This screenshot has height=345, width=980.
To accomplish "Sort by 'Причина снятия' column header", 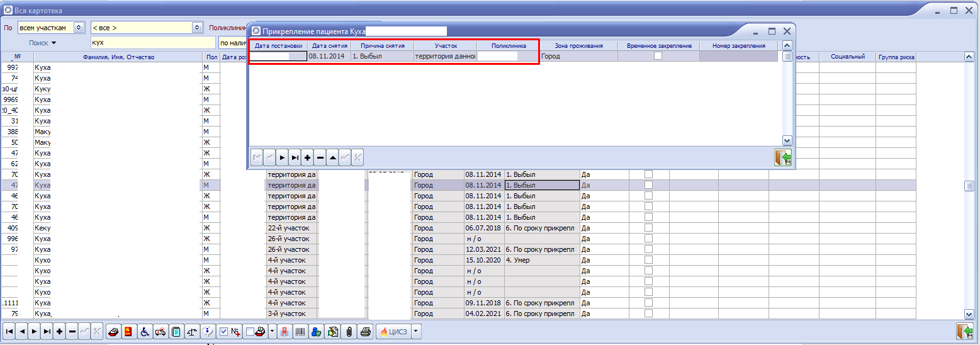I will point(382,46).
